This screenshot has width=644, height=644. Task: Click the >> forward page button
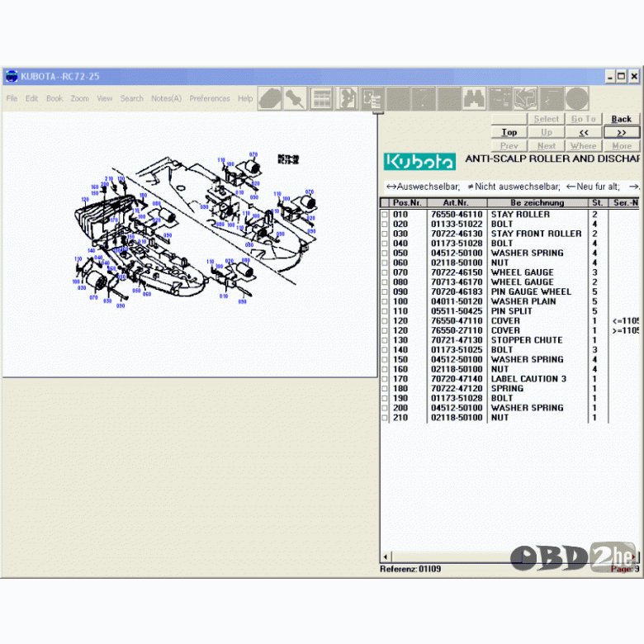pos(622,132)
